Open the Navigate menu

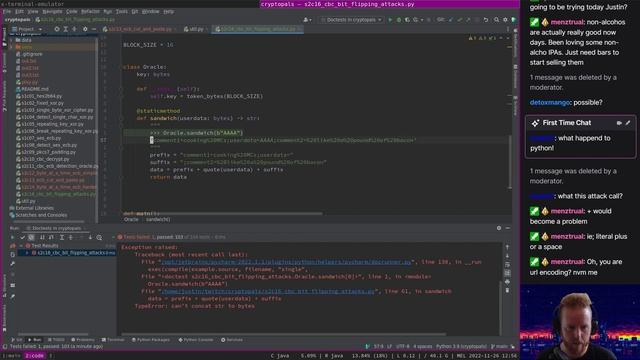point(52,11)
